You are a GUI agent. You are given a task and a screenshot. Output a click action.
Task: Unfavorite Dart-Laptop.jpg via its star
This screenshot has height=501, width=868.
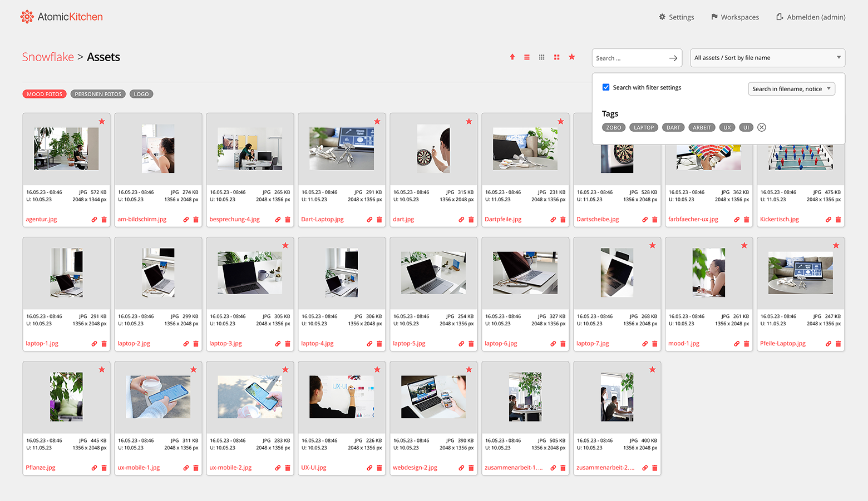[377, 121]
